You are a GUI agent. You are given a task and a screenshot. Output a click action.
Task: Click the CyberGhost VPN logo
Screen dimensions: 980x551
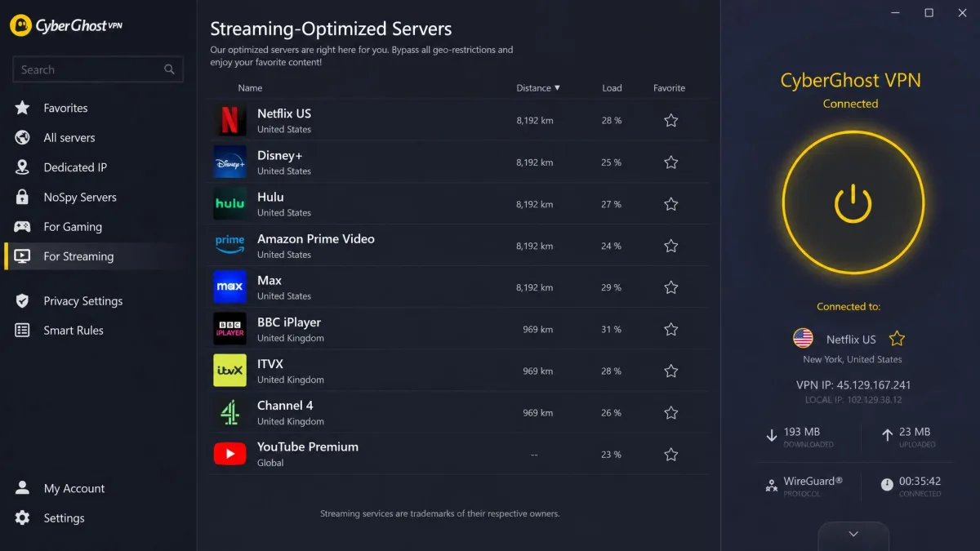[x=66, y=26]
